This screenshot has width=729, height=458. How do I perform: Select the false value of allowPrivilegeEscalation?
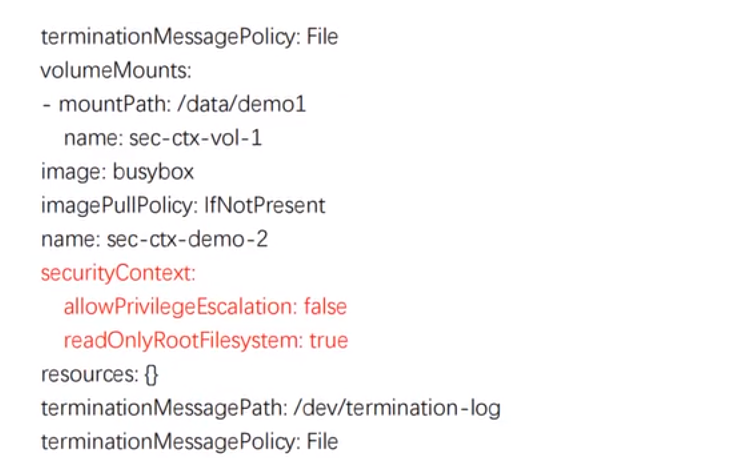(x=325, y=306)
